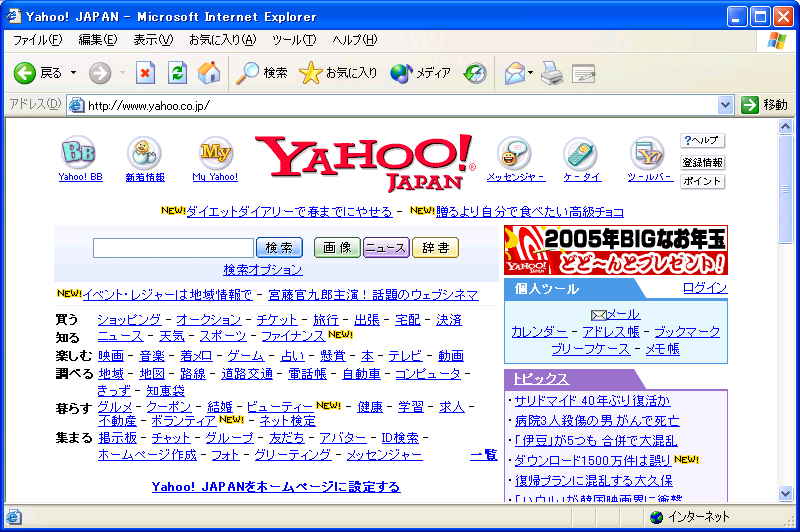Open the 新着情報 chick icon
Screen dimensions: 800x532
point(144,153)
